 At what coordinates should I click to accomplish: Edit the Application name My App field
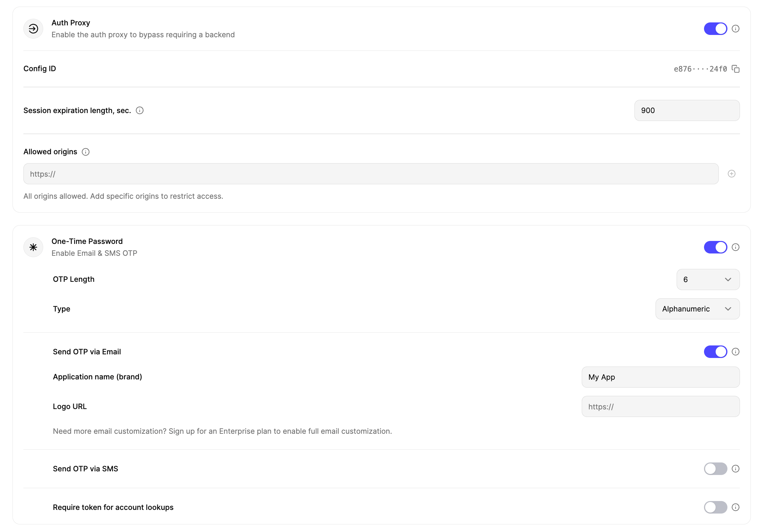[661, 377]
